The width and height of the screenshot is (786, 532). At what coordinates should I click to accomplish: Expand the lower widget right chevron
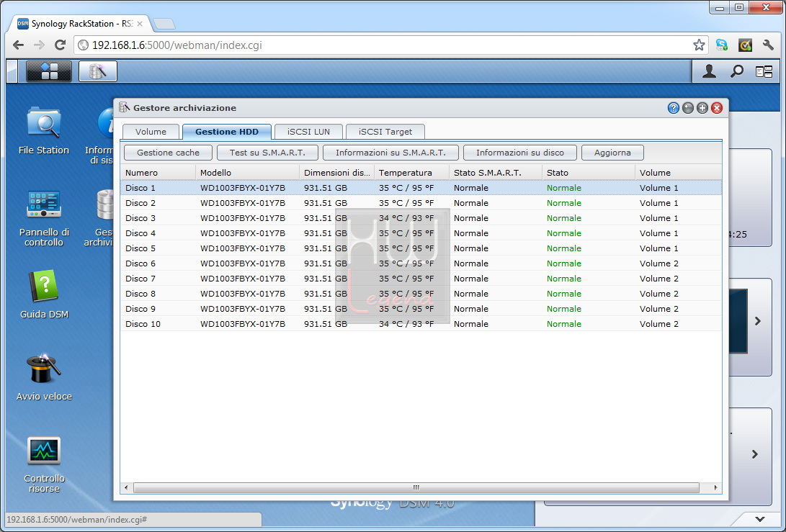[755, 454]
